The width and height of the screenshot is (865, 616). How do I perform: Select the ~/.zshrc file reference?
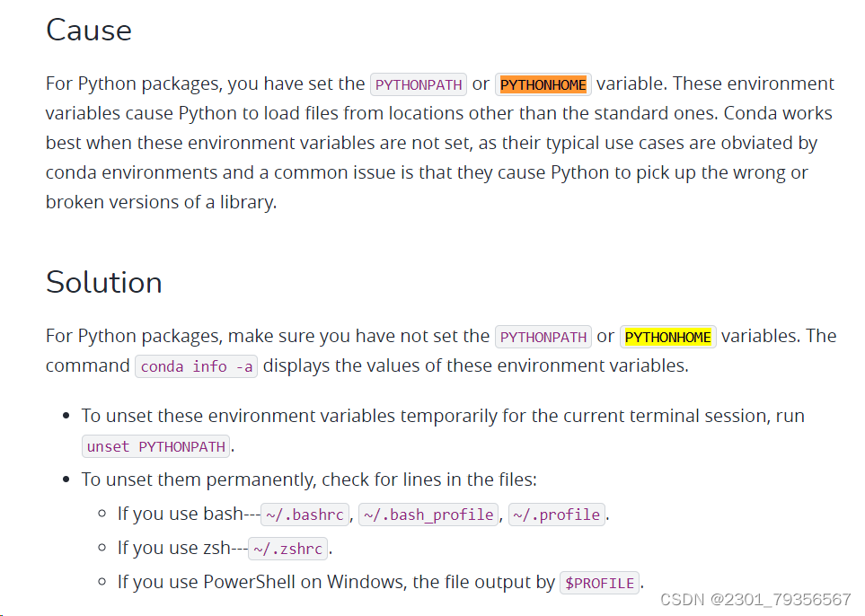(x=287, y=548)
